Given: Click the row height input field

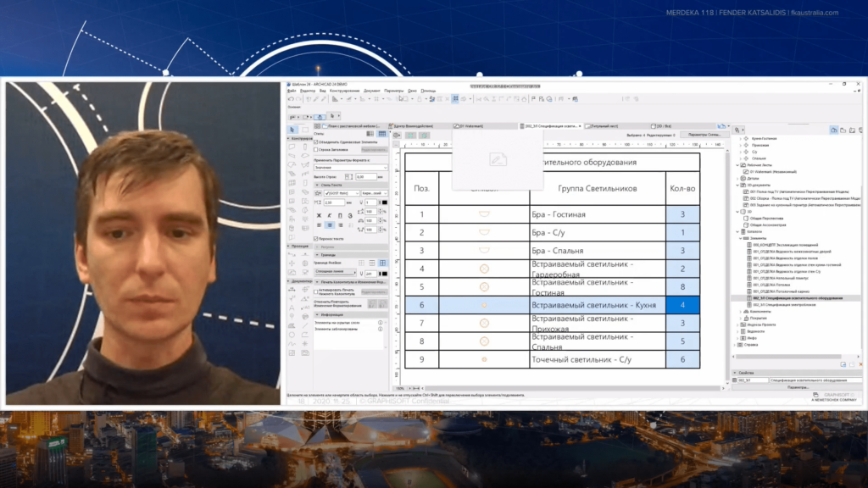Looking at the screenshot, I should (364, 176).
